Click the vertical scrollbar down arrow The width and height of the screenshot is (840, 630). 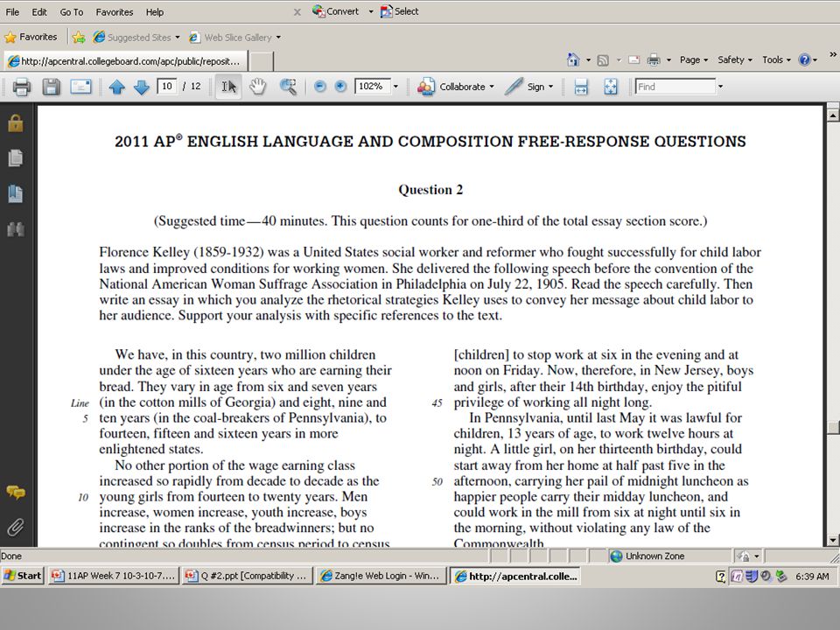point(832,540)
